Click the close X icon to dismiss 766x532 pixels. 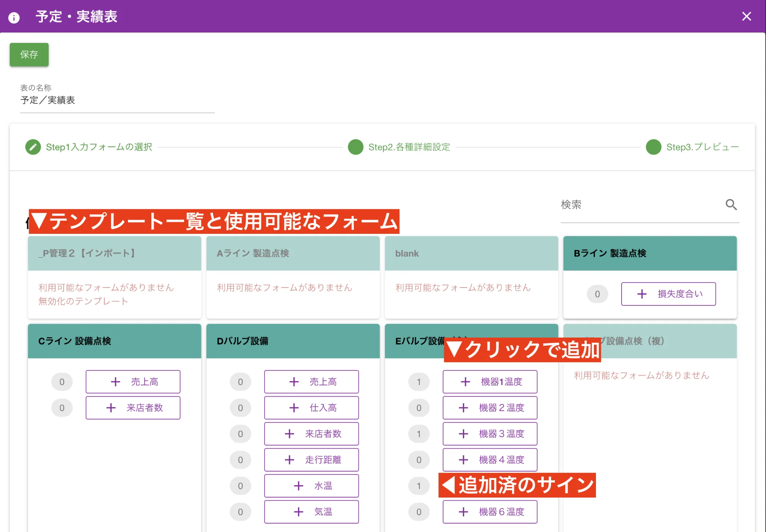[x=747, y=16]
